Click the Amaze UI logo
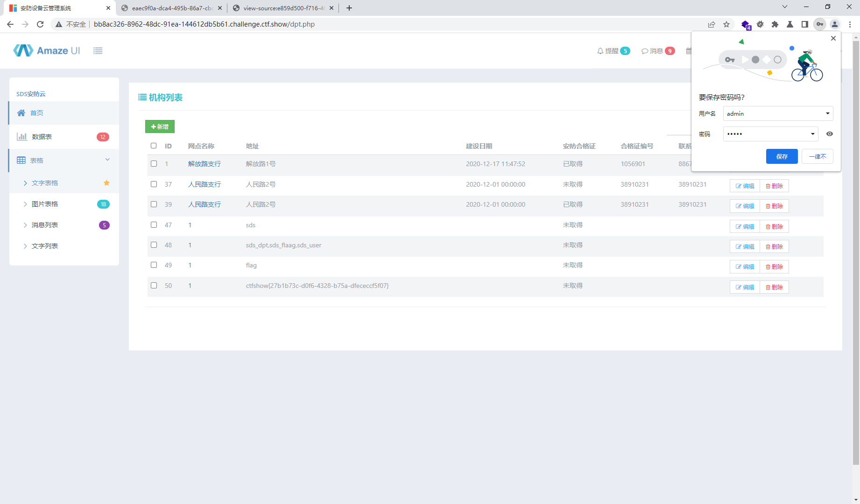Viewport: 860px width, 504px height. [46, 50]
